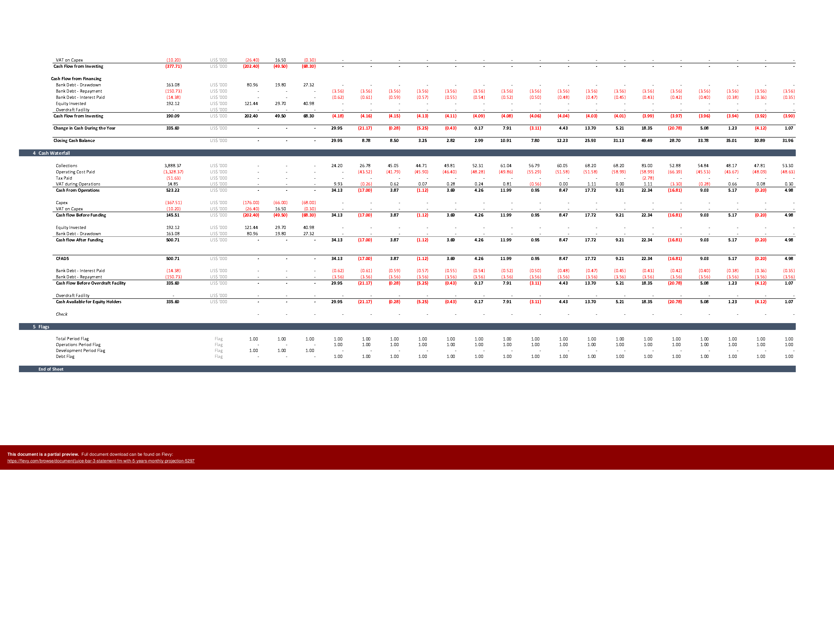834x644 pixels.
Task: Click the financing total '190.09'
Action: [173, 116]
